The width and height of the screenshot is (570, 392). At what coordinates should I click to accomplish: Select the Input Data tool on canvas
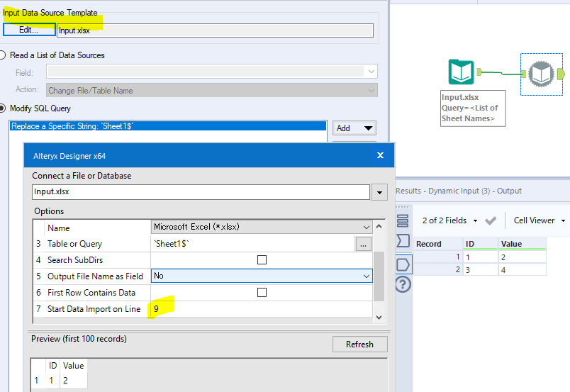(461, 72)
